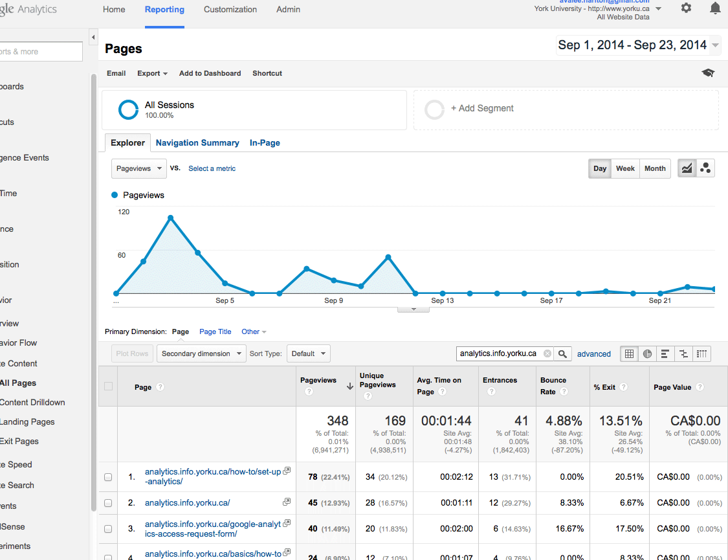
Task: Click the sidebar vertical scrollbar
Action: coord(93,293)
